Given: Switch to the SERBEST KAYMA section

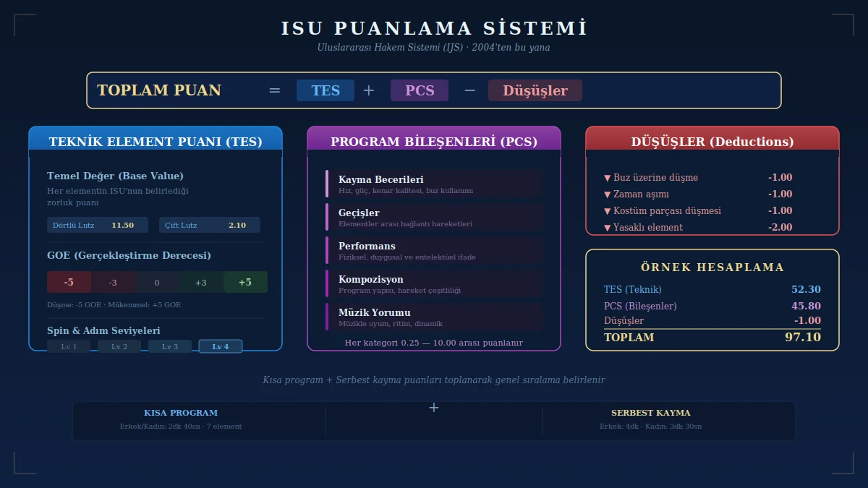Looking at the screenshot, I should [650, 412].
